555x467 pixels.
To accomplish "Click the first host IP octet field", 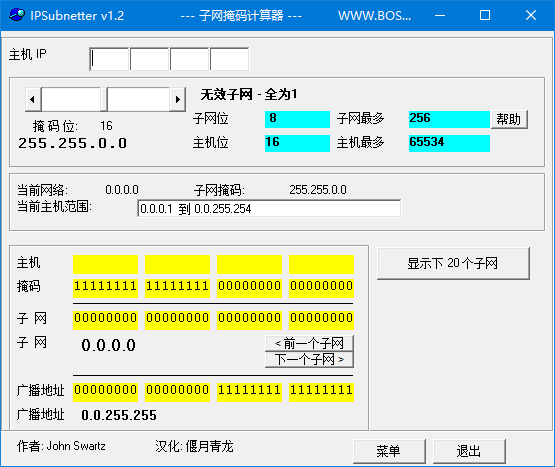I will click(110, 59).
